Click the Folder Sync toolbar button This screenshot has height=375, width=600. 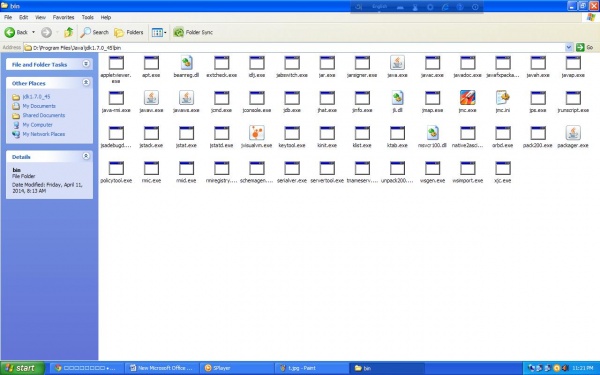pyautogui.click(x=193, y=32)
